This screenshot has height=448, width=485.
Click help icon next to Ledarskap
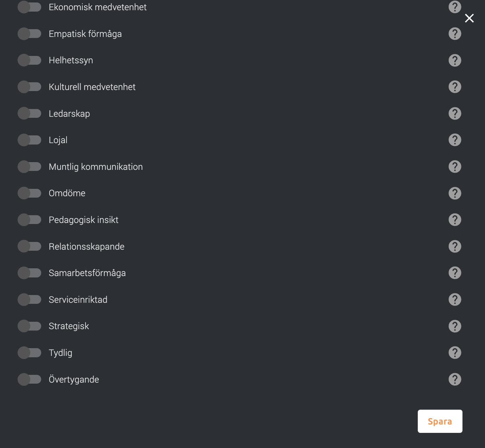(x=455, y=113)
